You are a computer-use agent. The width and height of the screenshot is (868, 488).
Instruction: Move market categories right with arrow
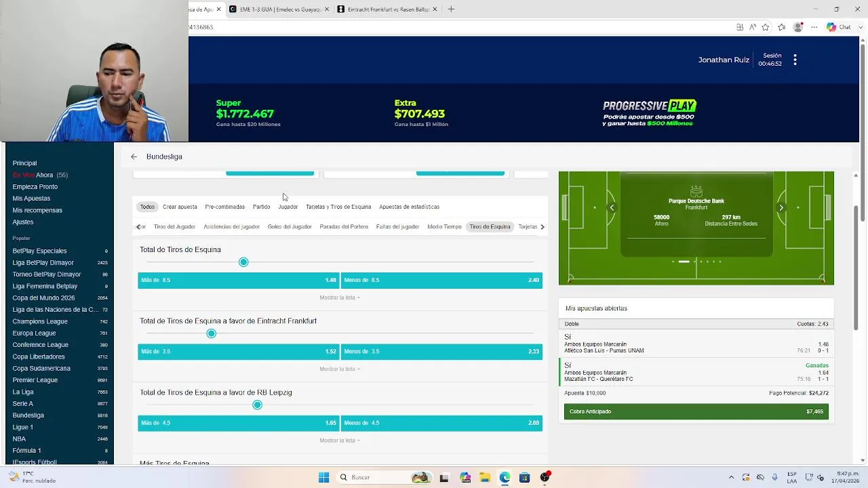(x=542, y=227)
